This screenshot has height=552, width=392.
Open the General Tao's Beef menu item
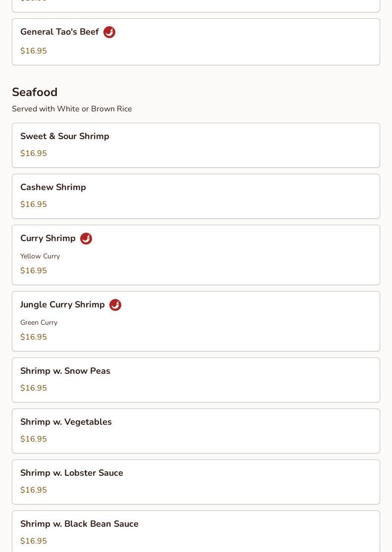click(x=59, y=32)
